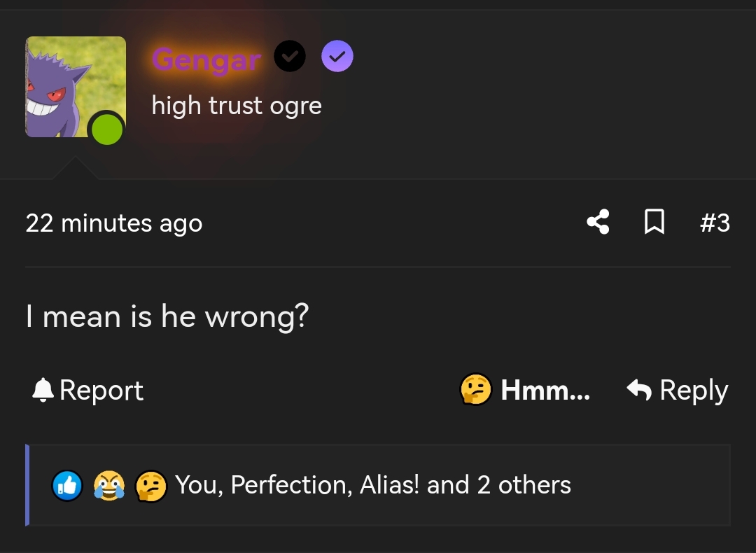Click the black checkmark badge beside Gengar
This screenshot has height=553, width=756.
(x=290, y=56)
